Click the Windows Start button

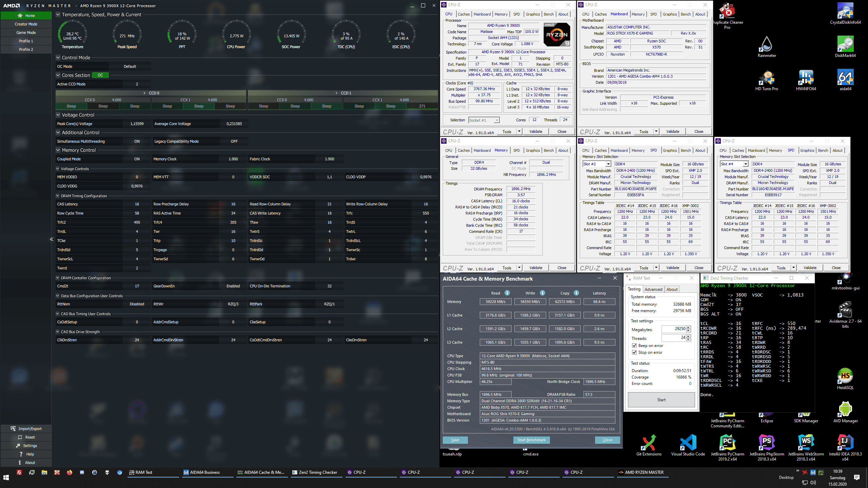coord(6,477)
